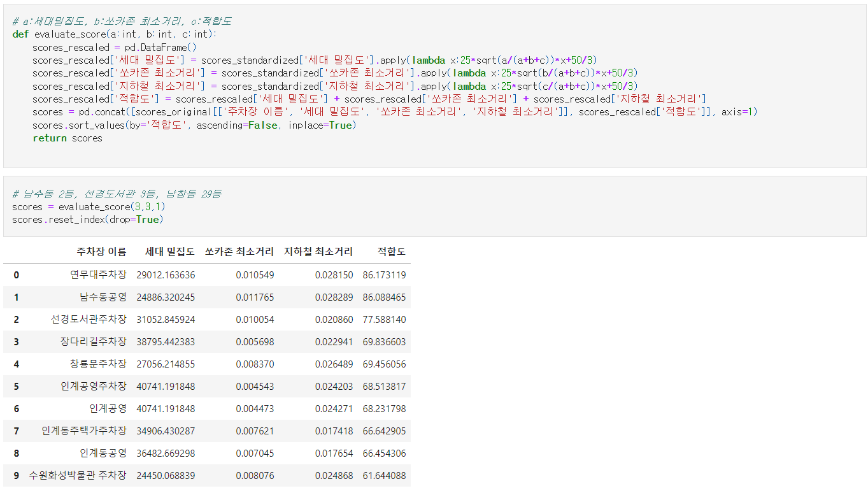The width and height of the screenshot is (868, 493).
Task: Click the 적합도 value 86.173119
Action: tap(384, 275)
